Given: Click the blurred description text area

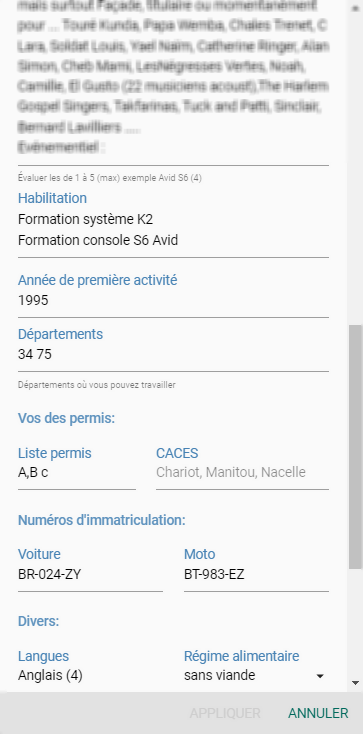Looking at the screenshot, I should coord(173,77).
